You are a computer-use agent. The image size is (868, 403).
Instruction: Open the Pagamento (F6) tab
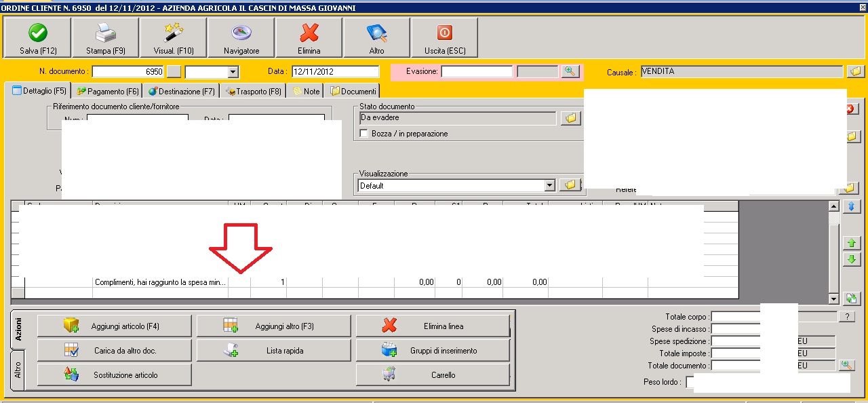pos(107,91)
